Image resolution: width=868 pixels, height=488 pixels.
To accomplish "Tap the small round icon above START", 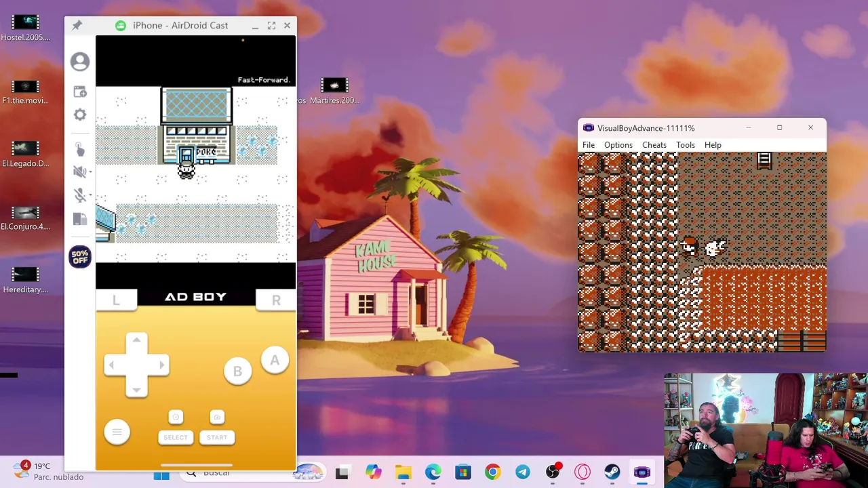I will tap(217, 417).
